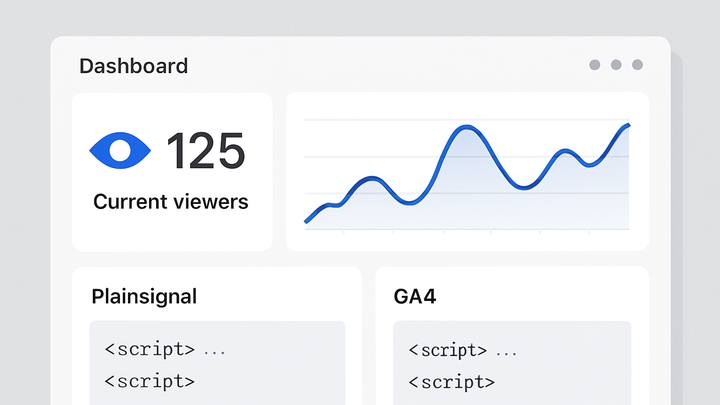Click the last gray dot in header
720x405 pixels.
coord(637,65)
